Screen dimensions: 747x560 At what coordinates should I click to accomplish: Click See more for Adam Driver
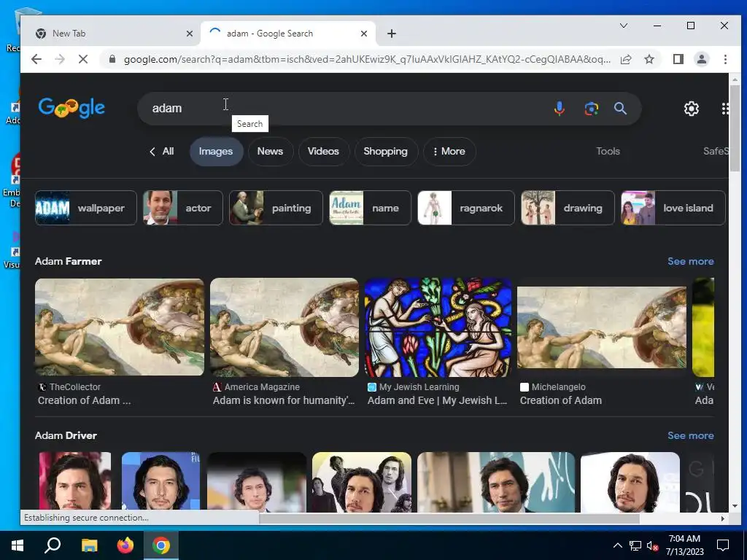[x=690, y=435]
